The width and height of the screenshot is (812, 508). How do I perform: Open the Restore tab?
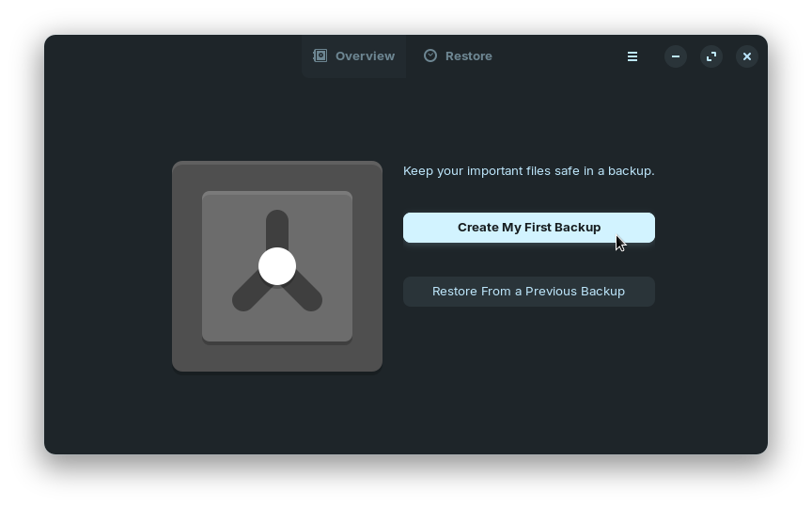coord(459,56)
